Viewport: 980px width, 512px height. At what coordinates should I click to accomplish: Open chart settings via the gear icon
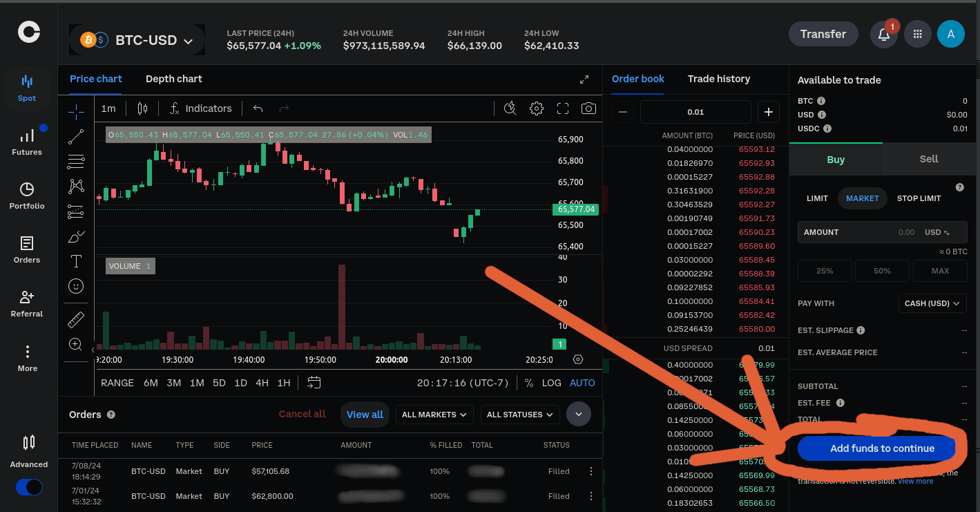537,108
